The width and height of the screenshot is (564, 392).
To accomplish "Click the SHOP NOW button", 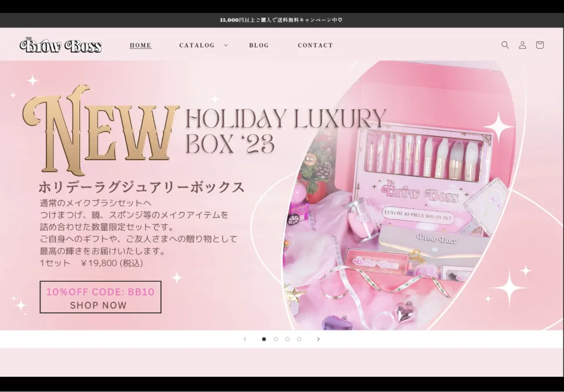I will tap(98, 305).
